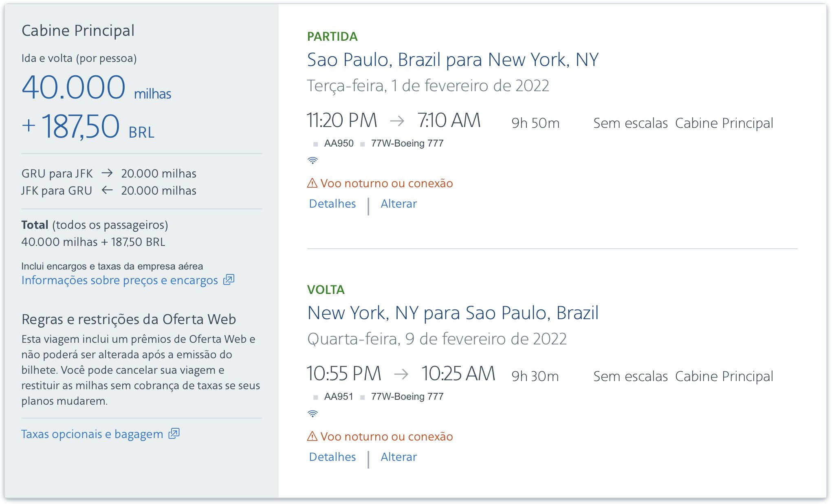
Task: Click the AA950 flight number
Action: 339,143
